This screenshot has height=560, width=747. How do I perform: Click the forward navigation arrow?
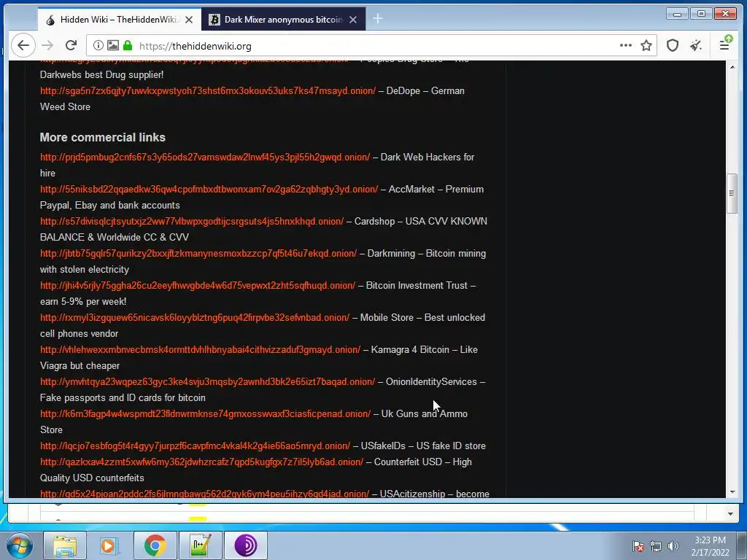[x=47, y=46]
